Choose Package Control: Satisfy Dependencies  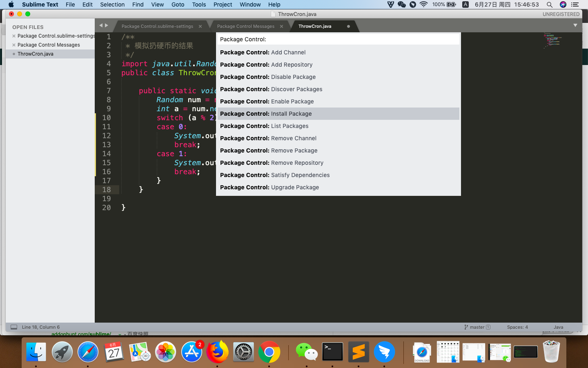point(339,175)
